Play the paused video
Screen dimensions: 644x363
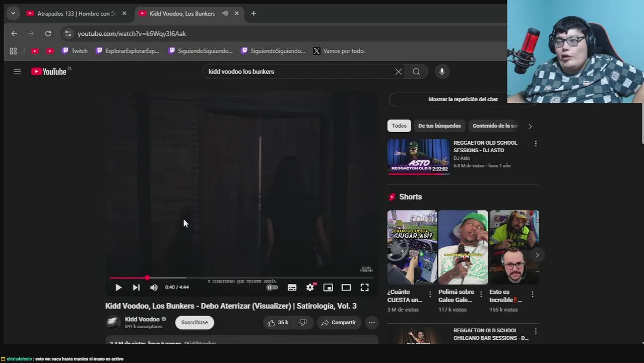(x=118, y=287)
